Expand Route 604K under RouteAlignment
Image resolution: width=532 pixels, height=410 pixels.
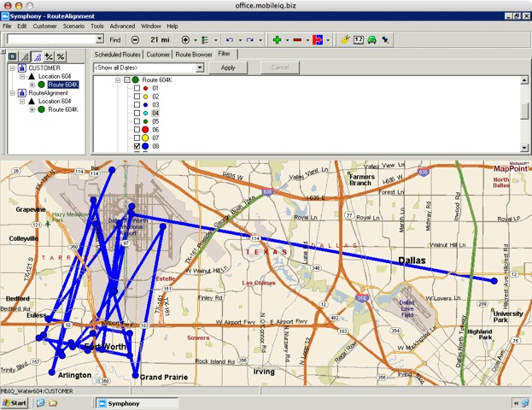pyautogui.click(x=32, y=110)
